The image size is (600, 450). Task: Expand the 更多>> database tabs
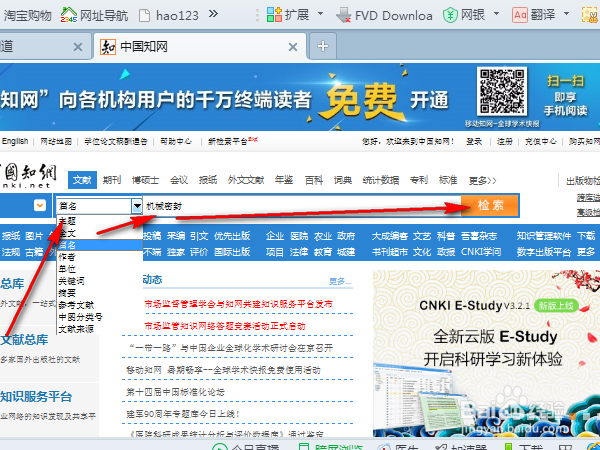coord(482,180)
